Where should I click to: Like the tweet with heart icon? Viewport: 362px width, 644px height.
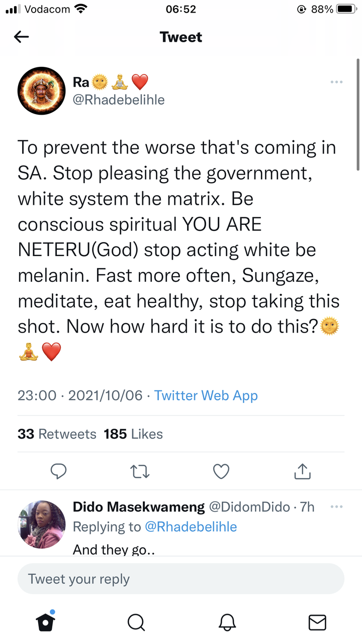pos(221,471)
